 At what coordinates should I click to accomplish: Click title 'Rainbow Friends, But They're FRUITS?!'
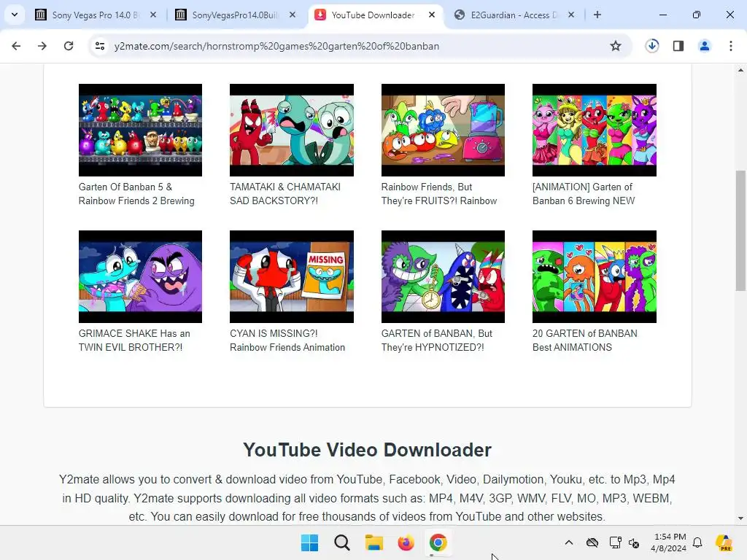(x=438, y=194)
